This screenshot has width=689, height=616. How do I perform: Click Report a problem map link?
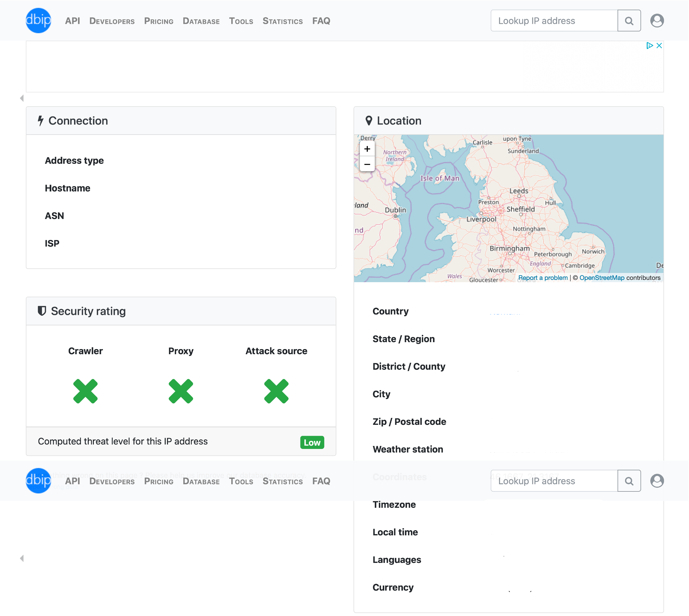point(543,278)
